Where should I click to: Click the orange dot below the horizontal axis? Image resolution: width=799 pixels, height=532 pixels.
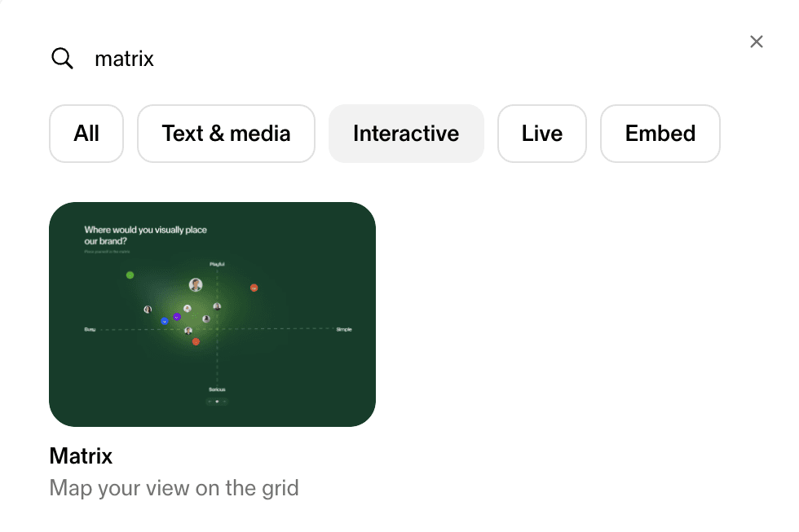196,342
